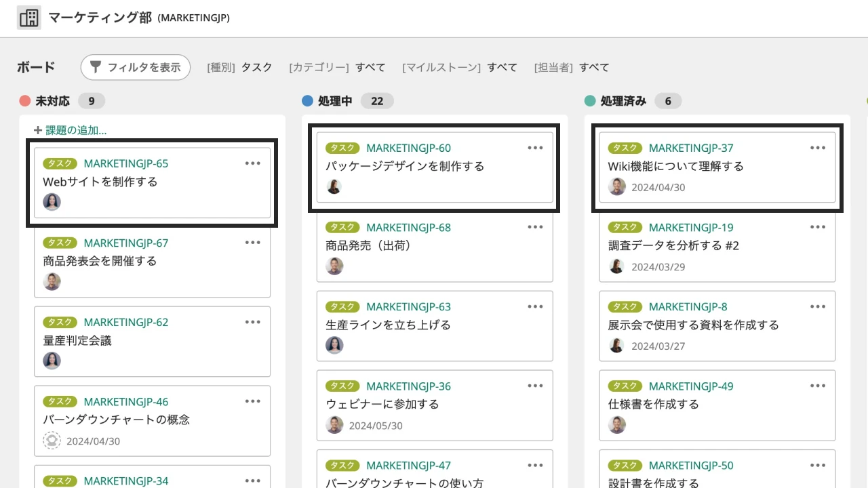This screenshot has width=868, height=488.
Task: Click the count badge 22 beside 処理中
Action: click(x=377, y=100)
